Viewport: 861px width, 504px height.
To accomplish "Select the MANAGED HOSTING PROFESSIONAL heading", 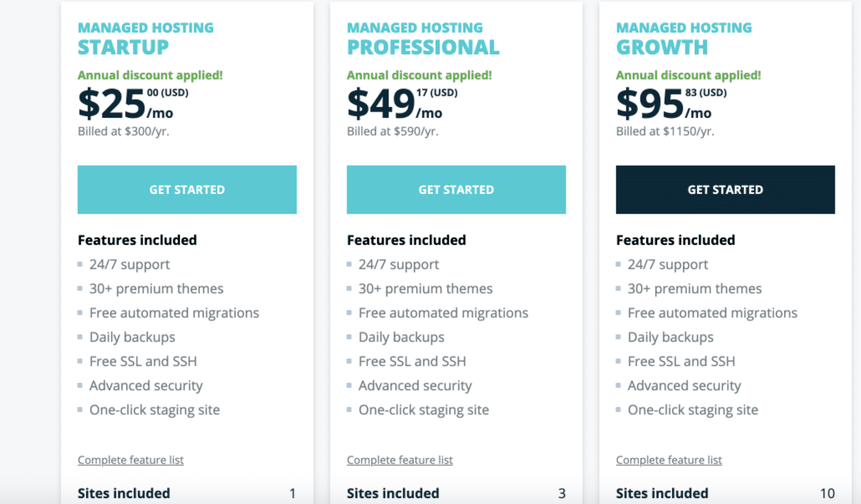I will pos(422,38).
